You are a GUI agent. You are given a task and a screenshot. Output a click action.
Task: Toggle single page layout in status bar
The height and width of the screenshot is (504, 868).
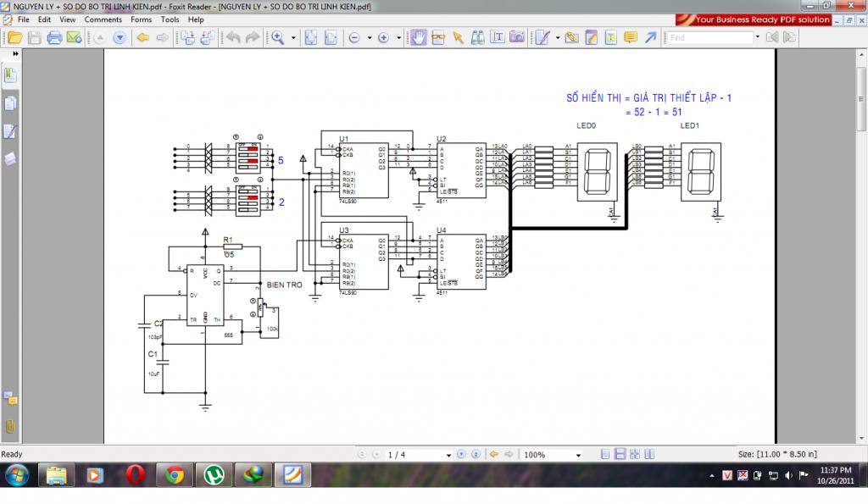click(604, 455)
